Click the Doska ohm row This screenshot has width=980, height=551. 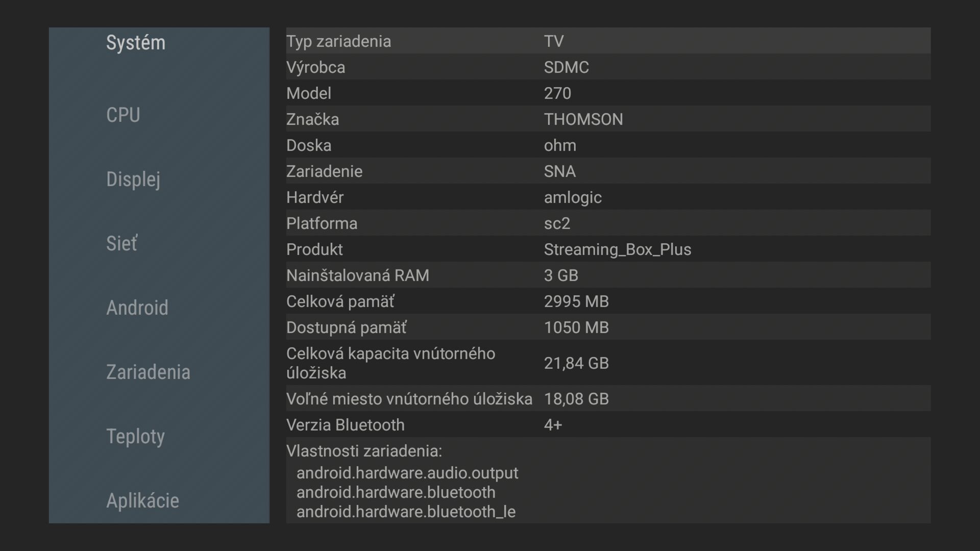[608, 145]
